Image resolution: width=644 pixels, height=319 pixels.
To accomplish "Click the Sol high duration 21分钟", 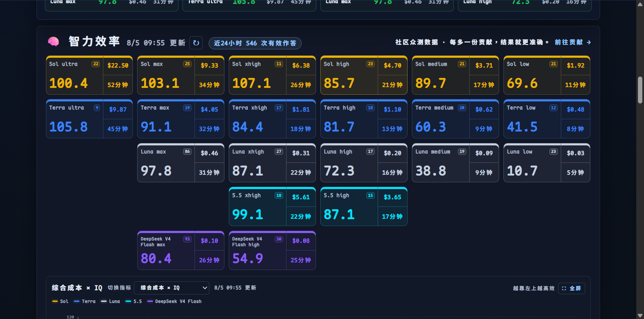I will click(392, 85).
